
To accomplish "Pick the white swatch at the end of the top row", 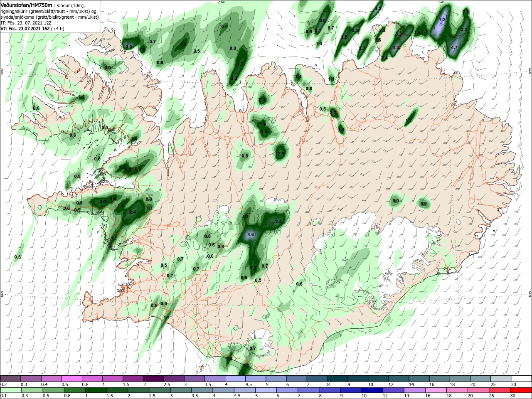I will point(521,378).
